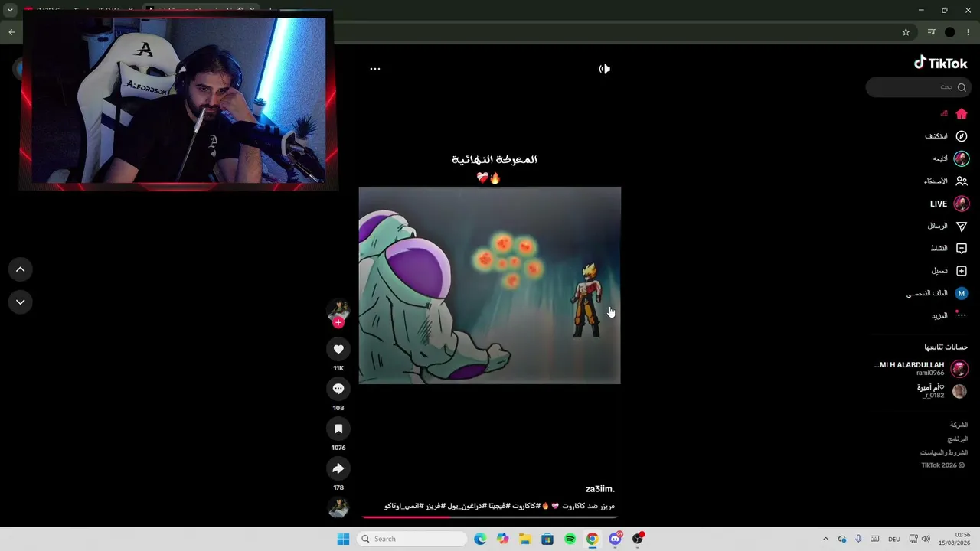
Task: Open the comments on the video
Action: tap(338, 389)
